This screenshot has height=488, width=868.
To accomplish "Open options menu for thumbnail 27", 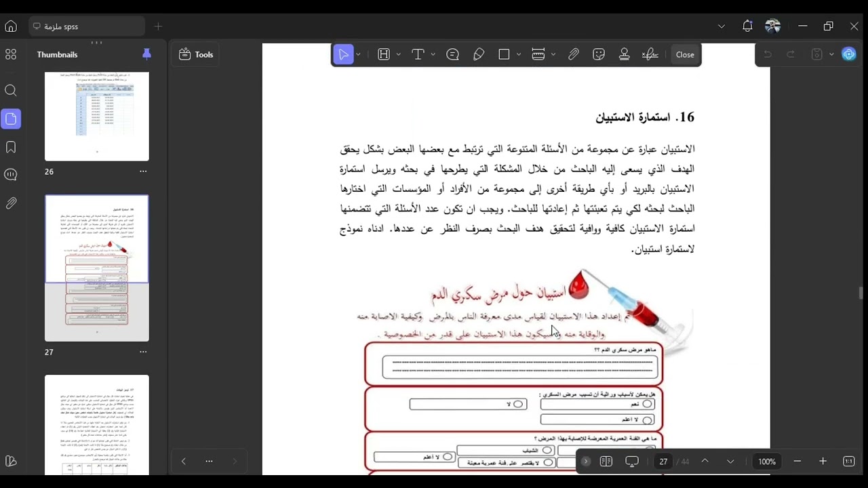I will (x=143, y=352).
